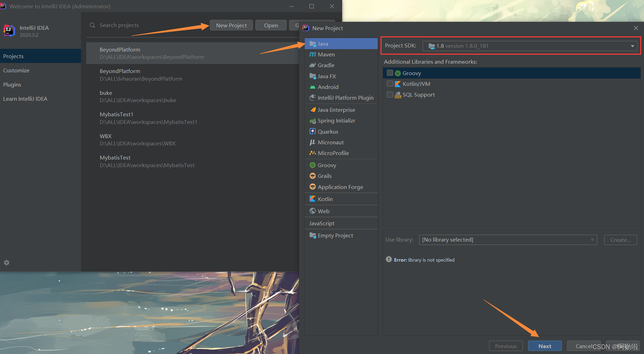Close the New Project dialog
644x354 pixels.
point(636,28)
